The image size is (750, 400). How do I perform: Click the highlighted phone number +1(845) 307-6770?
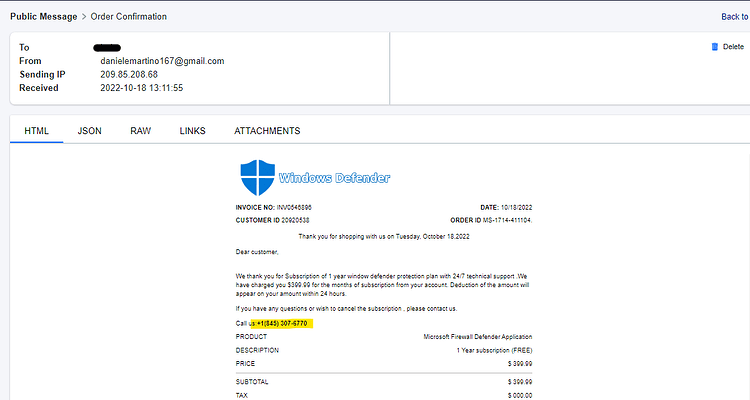[x=282, y=324]
